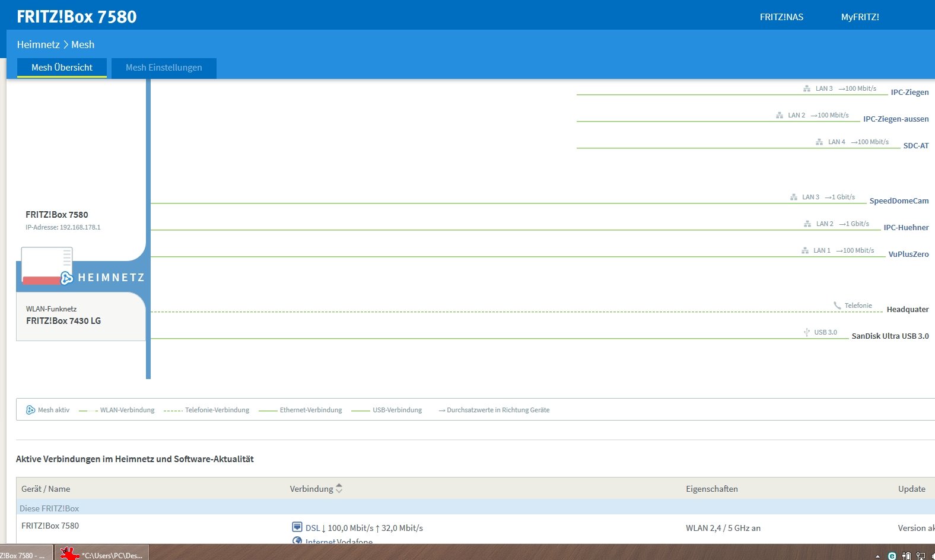Select the Headquater telephony device

(908, 310)
